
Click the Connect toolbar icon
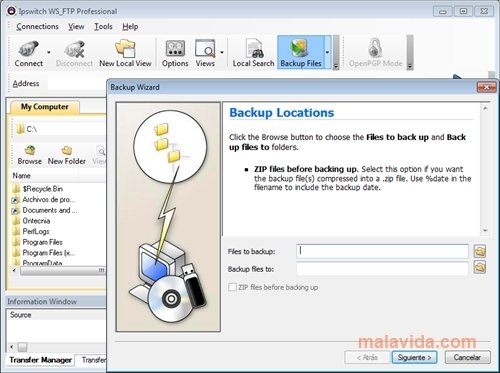point(29,53)
